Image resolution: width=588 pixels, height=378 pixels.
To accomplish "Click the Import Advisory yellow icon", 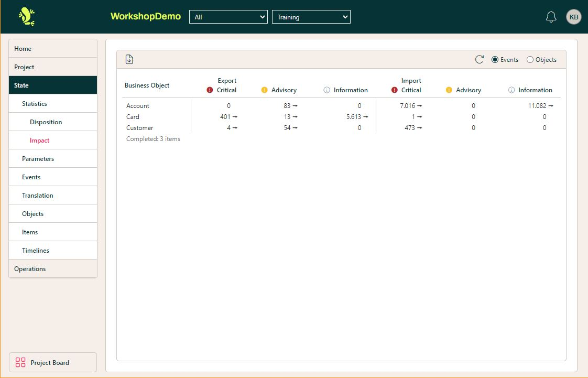I will click(449, 90).
